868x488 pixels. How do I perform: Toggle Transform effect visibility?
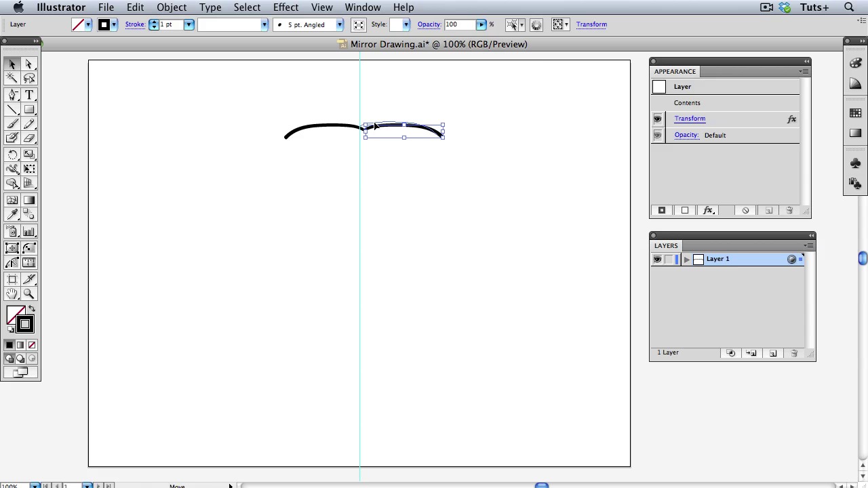pyautogui.click(x=657, y=119)
